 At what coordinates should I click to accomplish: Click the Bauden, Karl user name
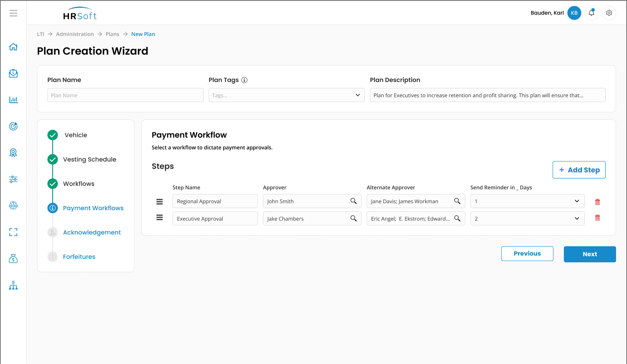pyautogui.click(x=547, y=13)
